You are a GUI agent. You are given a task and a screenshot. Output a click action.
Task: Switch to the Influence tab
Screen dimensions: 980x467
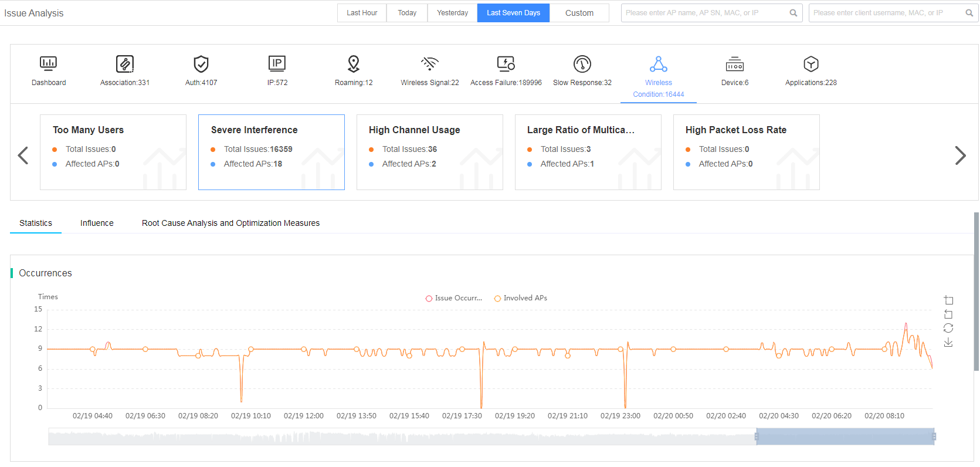pyautogui.click(x=97, y=223)
